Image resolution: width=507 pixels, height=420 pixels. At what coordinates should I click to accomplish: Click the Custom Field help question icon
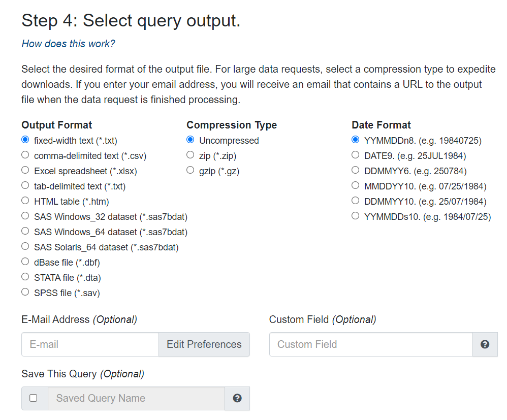[485, 344]
